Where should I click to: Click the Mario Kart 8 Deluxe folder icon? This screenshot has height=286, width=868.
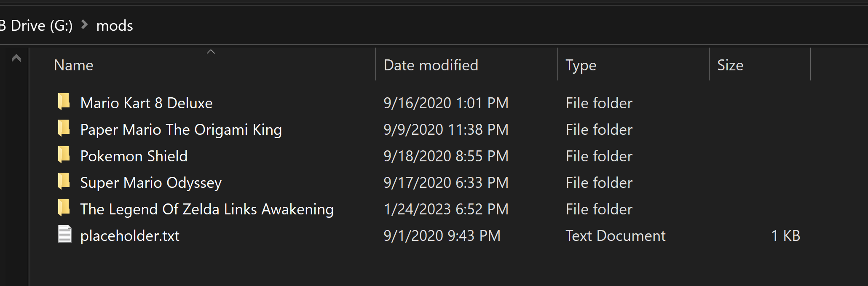[64, 102]
